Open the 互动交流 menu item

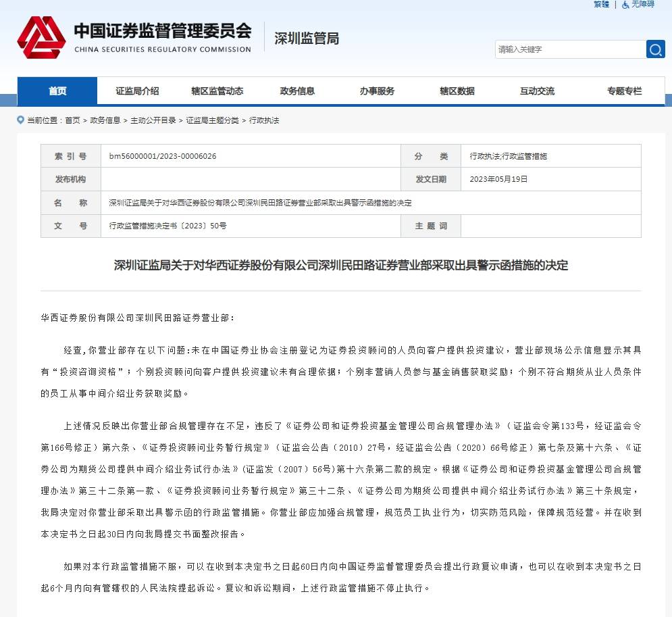537,91
